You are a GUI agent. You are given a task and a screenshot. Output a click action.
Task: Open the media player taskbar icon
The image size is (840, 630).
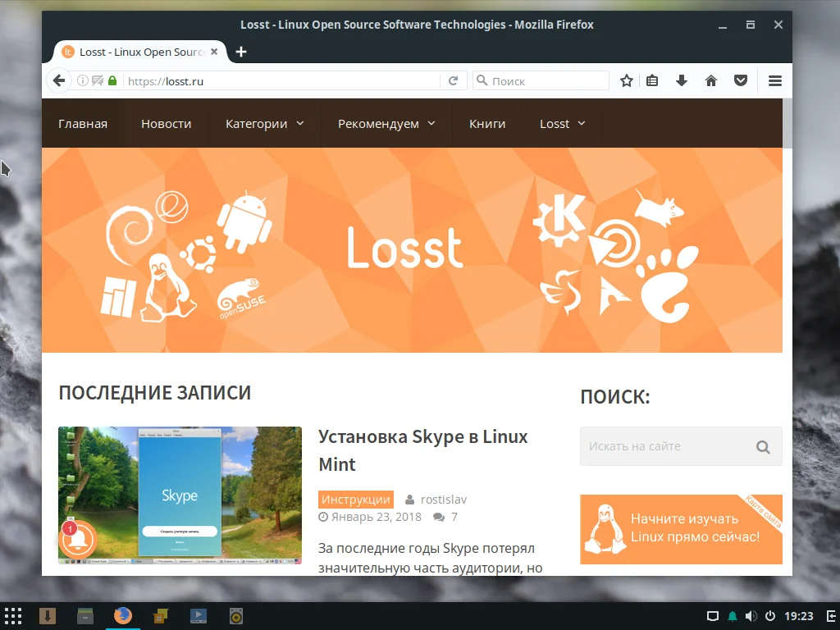pyautogui.click(x=199, y=616)
